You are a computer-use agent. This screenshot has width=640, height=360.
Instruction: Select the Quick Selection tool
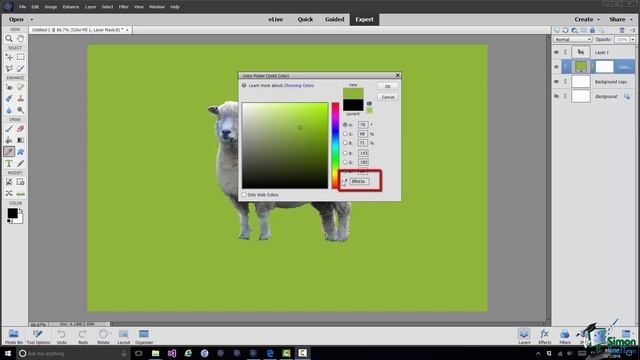[20, 69]
